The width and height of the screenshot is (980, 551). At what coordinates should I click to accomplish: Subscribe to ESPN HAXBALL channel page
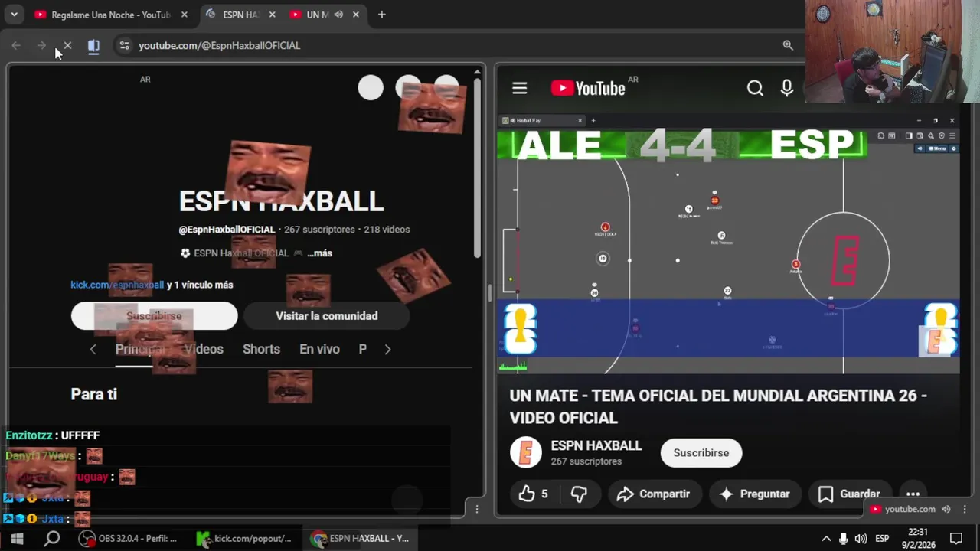154,316
